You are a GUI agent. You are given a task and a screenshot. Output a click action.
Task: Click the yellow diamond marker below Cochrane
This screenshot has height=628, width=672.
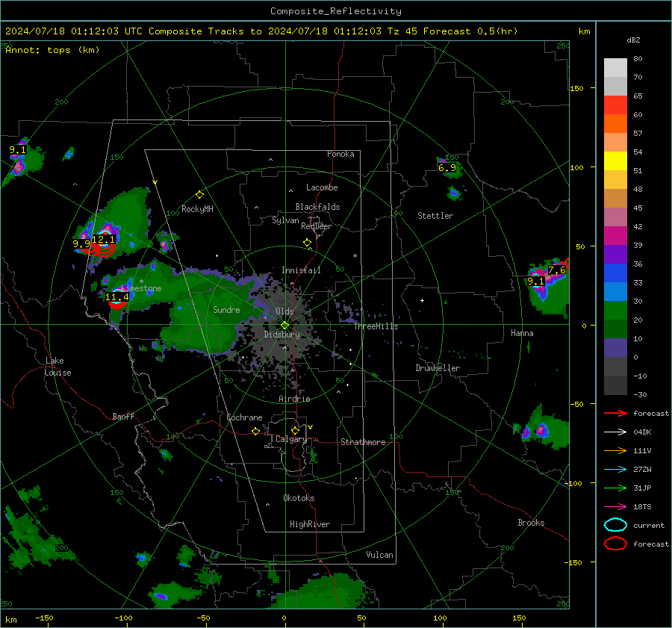255,432
